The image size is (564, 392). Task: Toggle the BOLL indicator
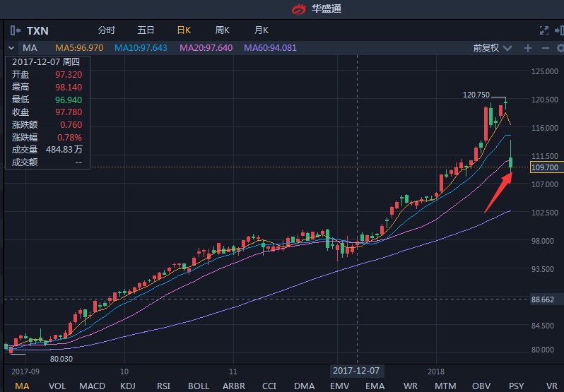click(x=199, y=386)
